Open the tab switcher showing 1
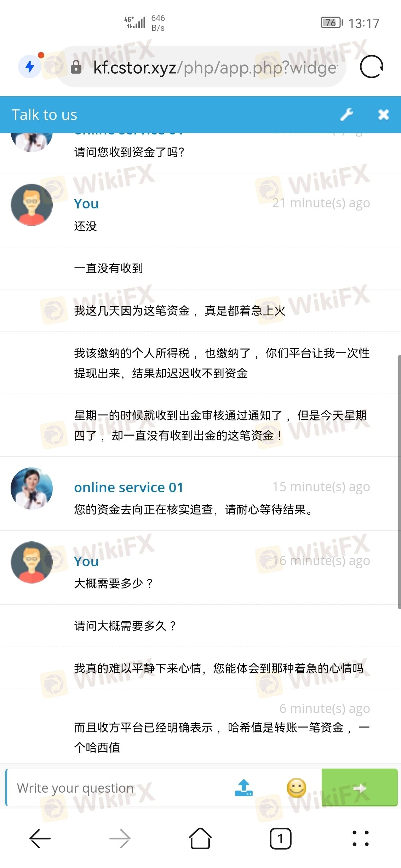The width and height of the screenshot is (401, 868). [x=280, y=838]
